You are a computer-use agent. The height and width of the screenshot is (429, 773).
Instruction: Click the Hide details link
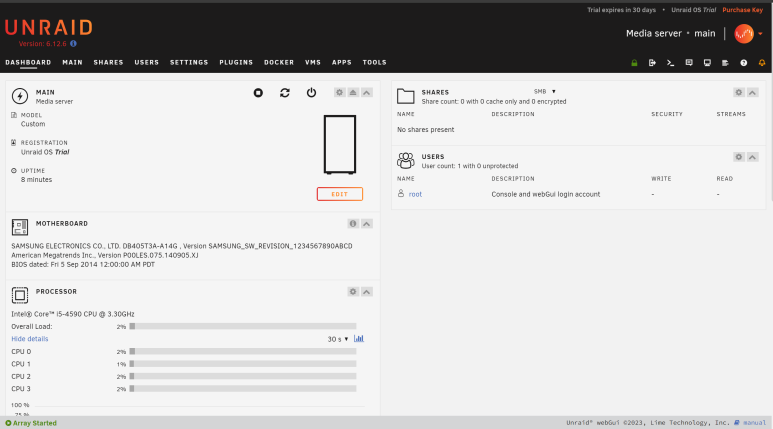[30, 339]
